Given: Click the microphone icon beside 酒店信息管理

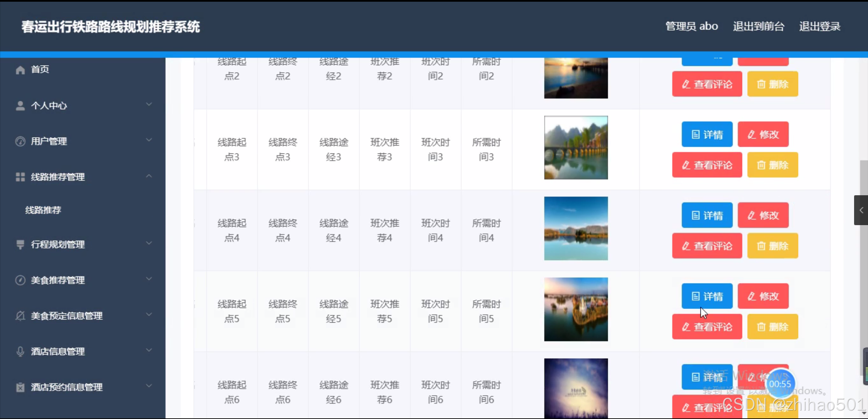Looking at the screenshot, I should 20,351.
